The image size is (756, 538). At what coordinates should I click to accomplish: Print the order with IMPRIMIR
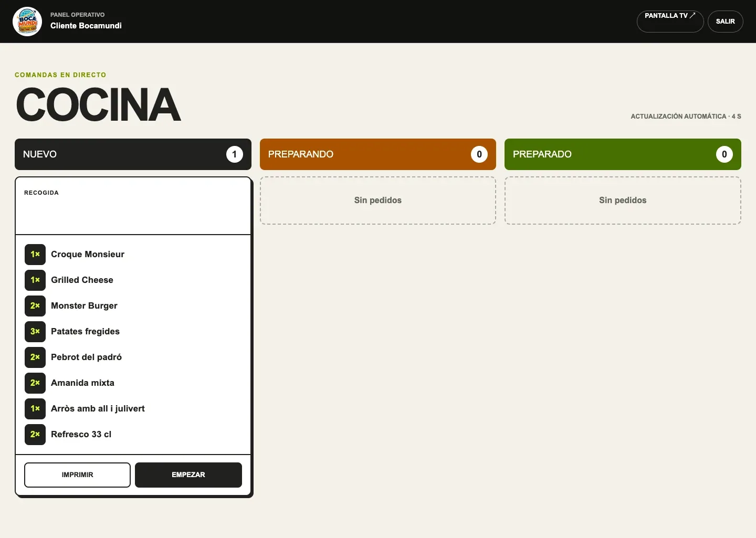click(x=77, y=475)
